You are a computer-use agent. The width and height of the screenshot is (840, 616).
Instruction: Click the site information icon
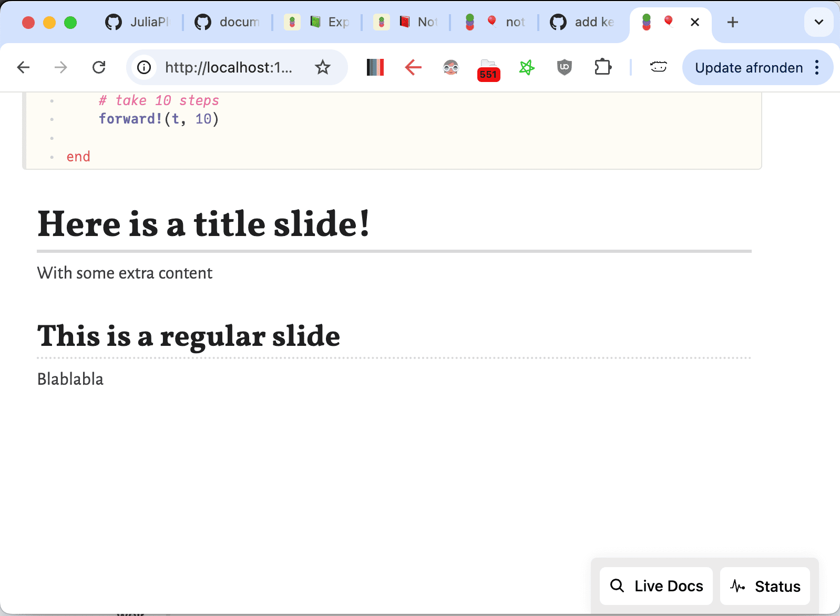[144, 67]
